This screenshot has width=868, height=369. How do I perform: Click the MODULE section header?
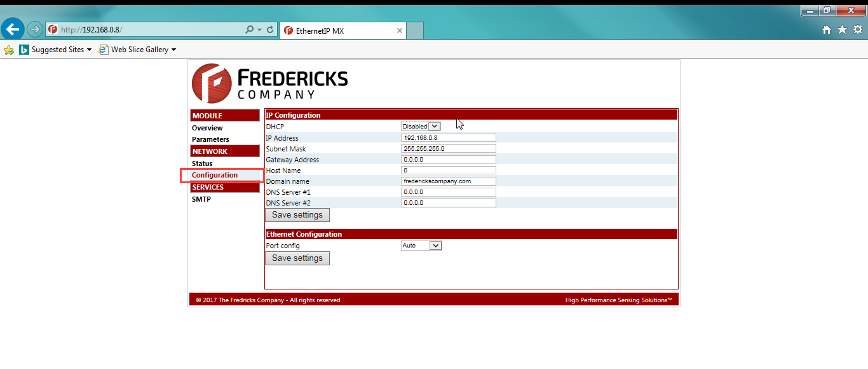(x=225, y=116)
